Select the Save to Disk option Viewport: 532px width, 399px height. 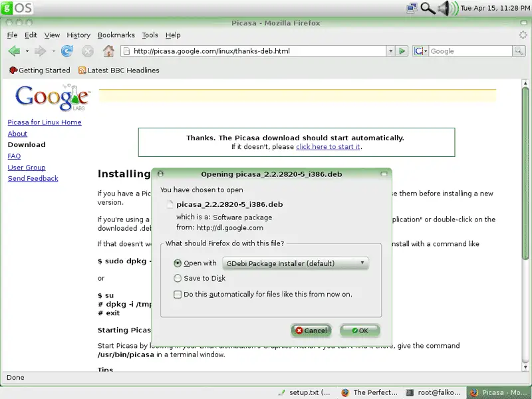pyautogui.click(x=178, y=278)
